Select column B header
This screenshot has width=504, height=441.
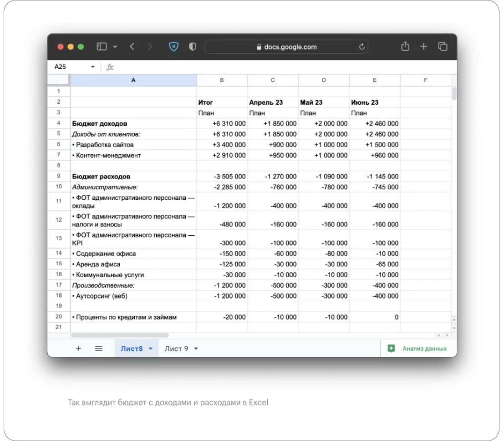(x=222, y=80)
